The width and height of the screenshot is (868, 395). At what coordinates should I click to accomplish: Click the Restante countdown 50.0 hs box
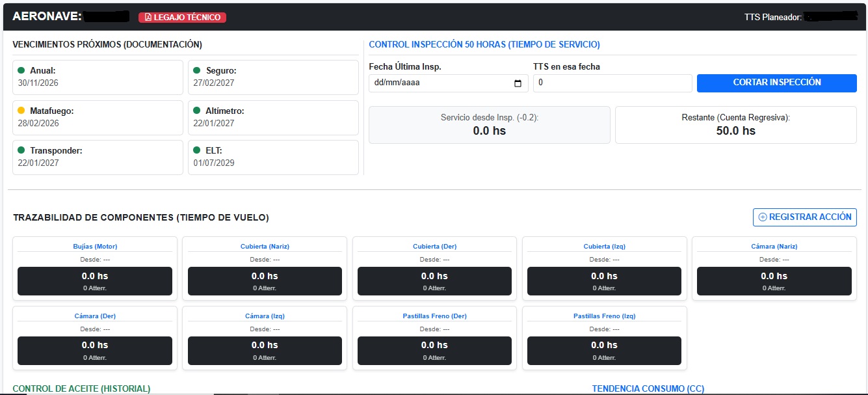735,125
